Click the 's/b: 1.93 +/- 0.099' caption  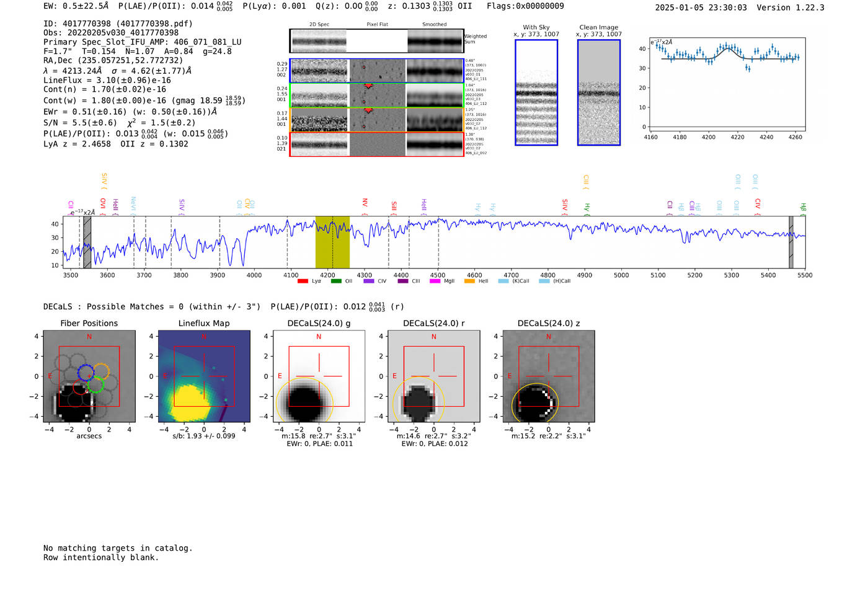(x=204, y=436)
